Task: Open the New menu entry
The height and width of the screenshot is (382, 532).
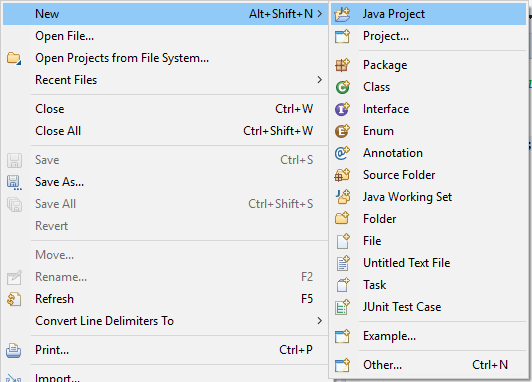Action: [165, 14]
